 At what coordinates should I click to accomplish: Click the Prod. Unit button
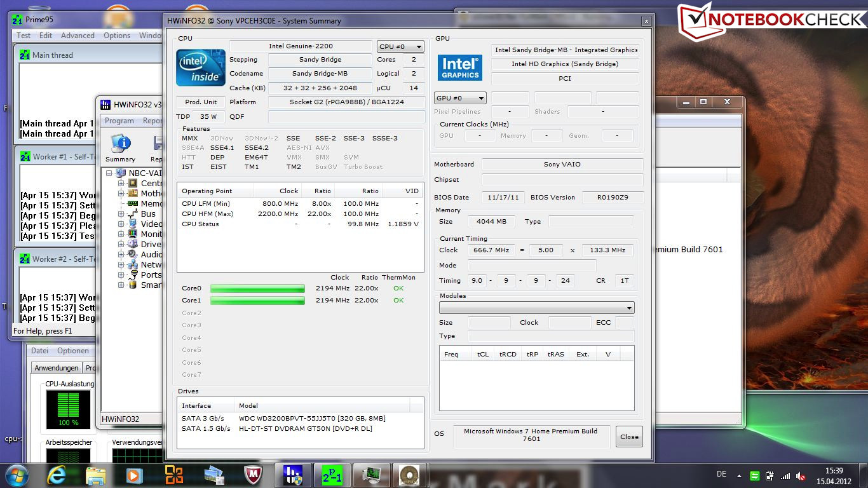[x=201, y=102]
